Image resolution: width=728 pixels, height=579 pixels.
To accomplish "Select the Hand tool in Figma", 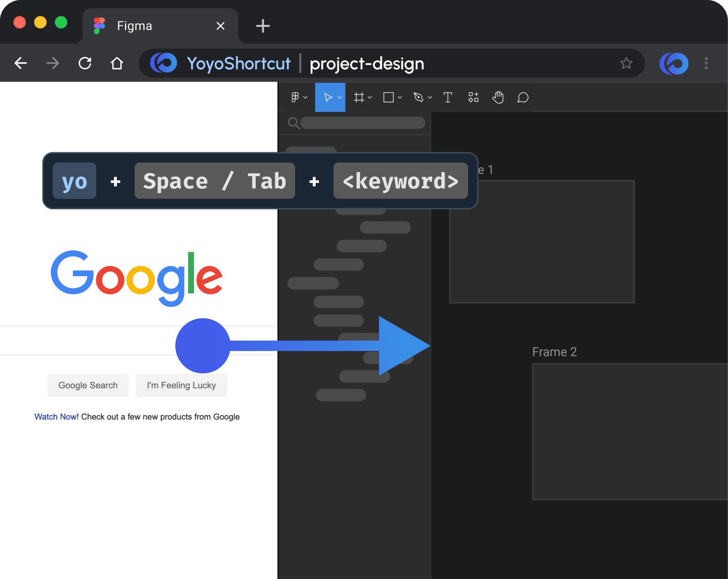I will point(498,97).
